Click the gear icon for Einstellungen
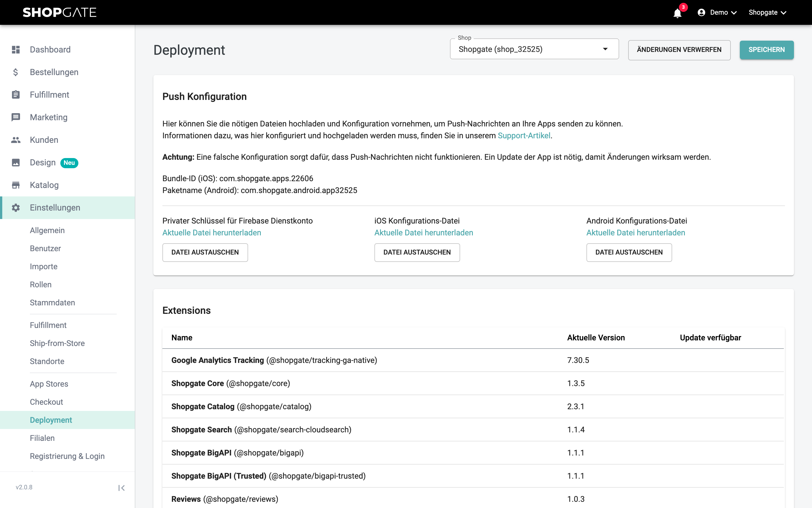812x508 pixels. 16,208
